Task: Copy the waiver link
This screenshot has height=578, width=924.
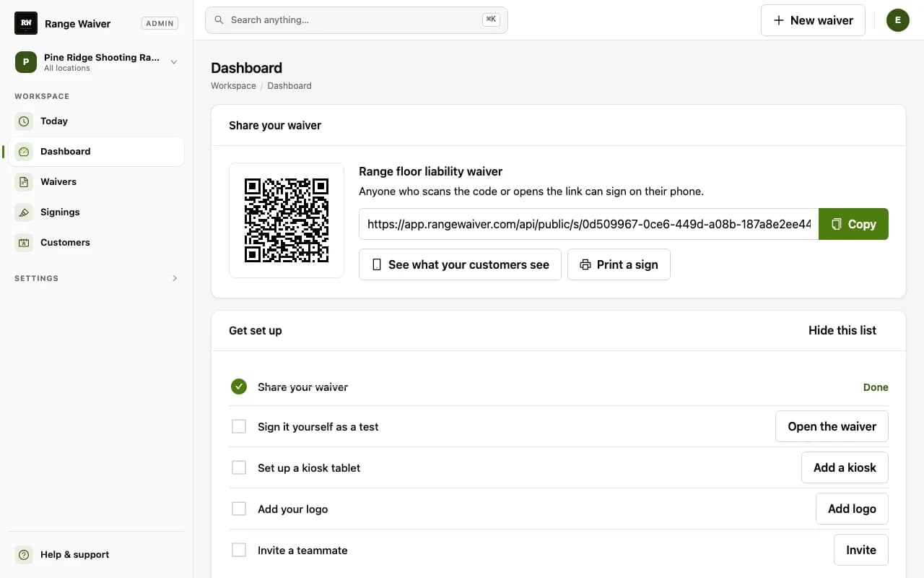Action: (x=853, y=224)
